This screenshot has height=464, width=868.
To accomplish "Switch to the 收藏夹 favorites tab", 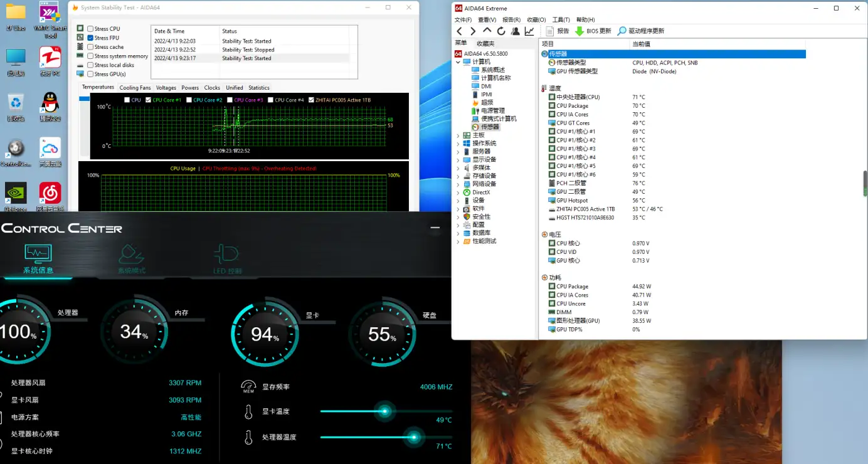I will (485, 43).
